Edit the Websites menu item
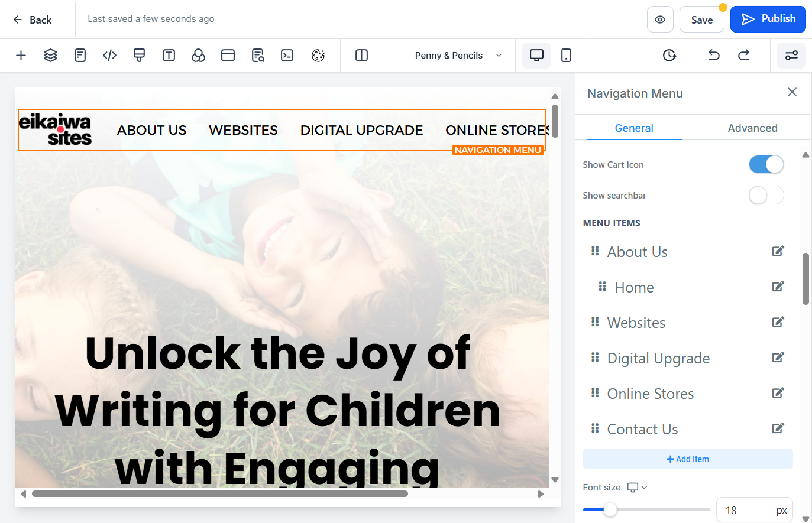This screenshot has height=523, width=812. click(778, 322)
